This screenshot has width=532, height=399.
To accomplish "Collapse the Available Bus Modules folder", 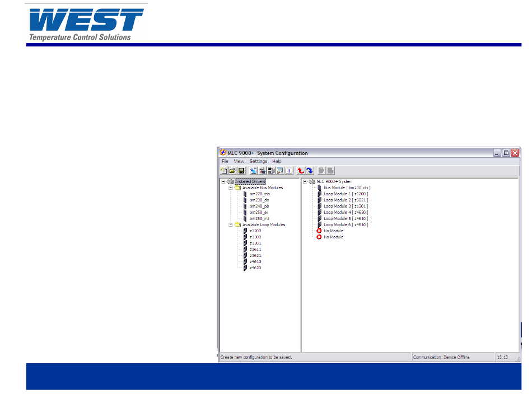I will point(230,188).
